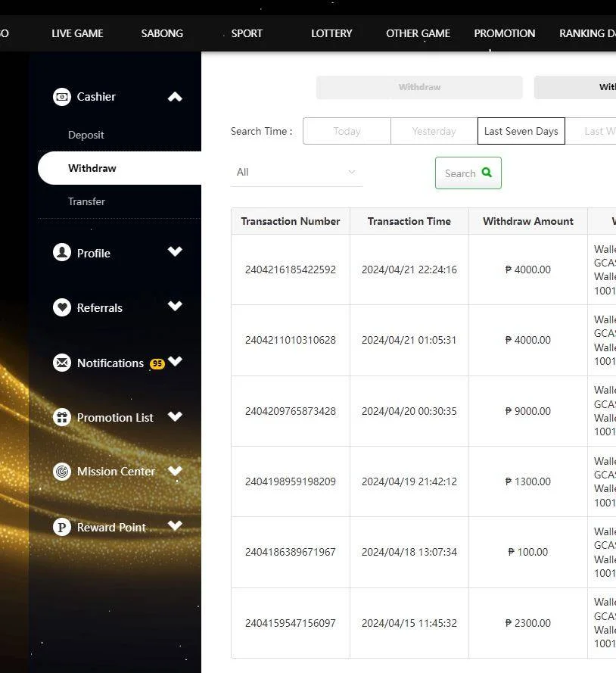Click the Cashier money icon
This screenshot has width=616, height=673.
(62, 97)
